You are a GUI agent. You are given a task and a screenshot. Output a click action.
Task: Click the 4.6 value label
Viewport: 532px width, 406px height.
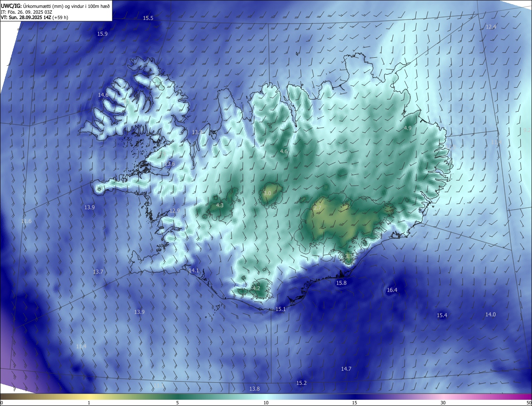pyautogui.click(x=284, y=152)
